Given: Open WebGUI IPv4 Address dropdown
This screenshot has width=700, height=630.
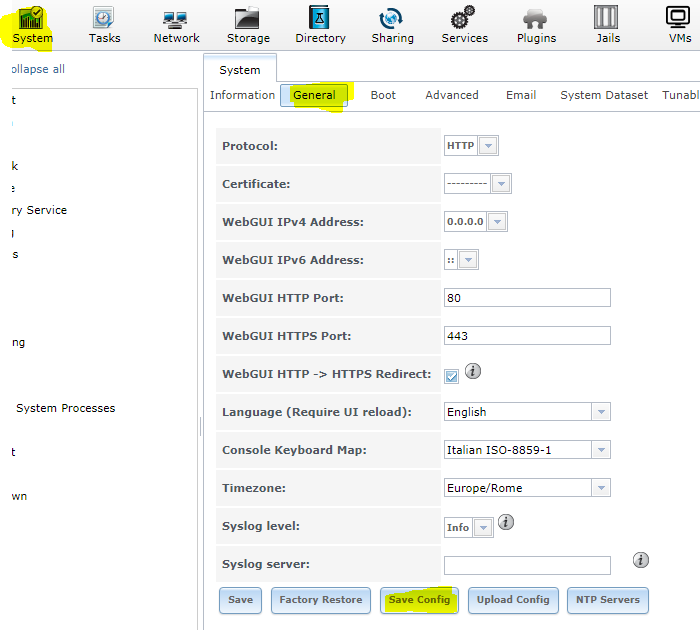Looking at the screenshot, I should (x=475, y=221).
